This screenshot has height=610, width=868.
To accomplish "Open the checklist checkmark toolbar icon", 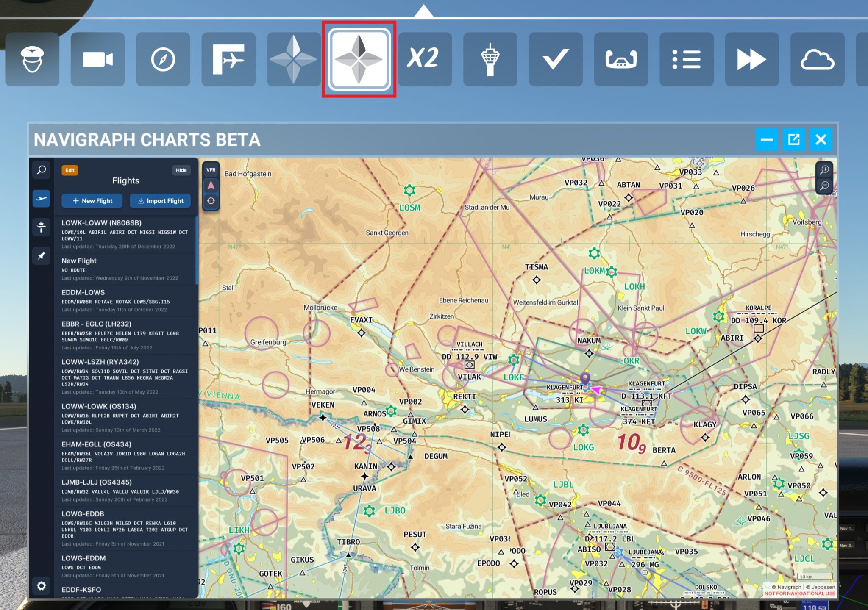I will pyautogui.click(x=556, y=59).
